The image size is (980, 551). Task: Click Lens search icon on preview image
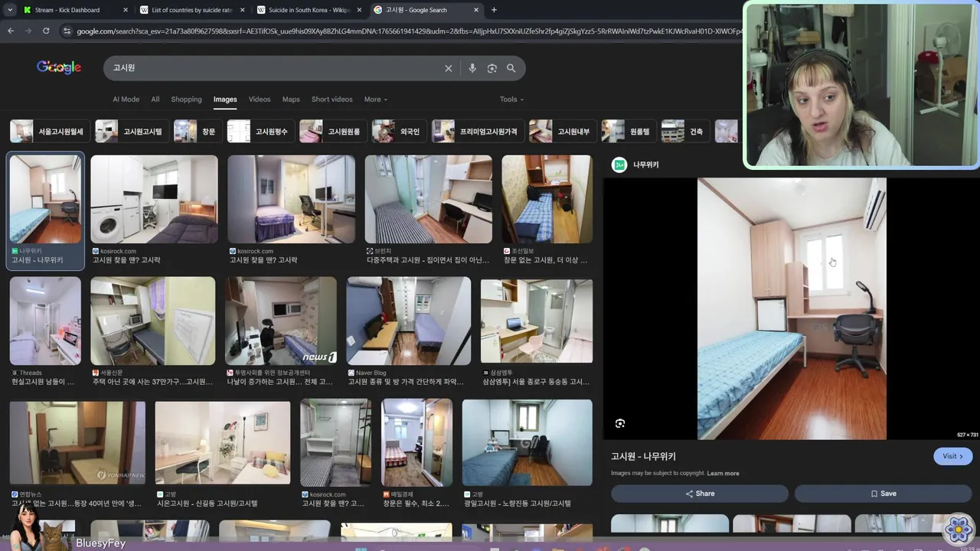pyautogui.click(x=620, y=423)
